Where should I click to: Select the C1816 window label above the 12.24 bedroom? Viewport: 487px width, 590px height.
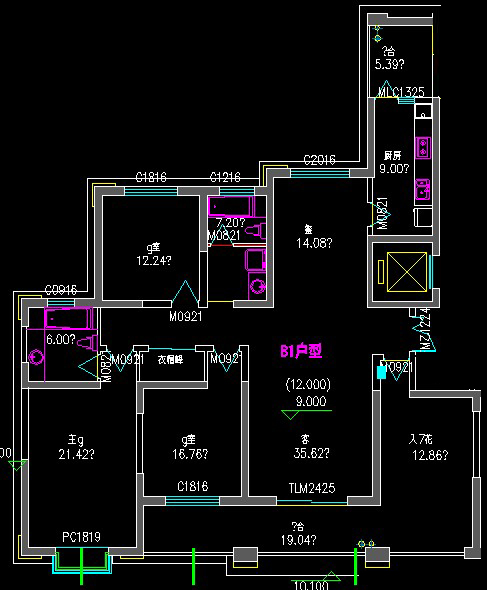coord(151,177)
